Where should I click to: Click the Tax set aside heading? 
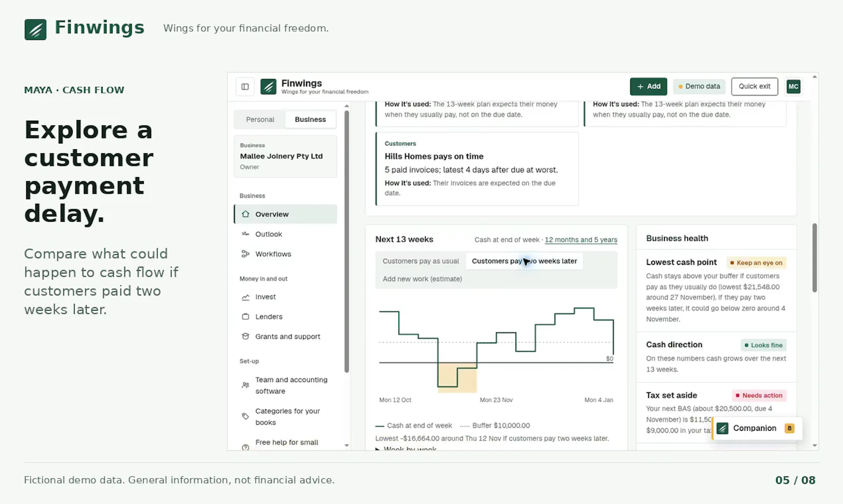pos(671,396)
